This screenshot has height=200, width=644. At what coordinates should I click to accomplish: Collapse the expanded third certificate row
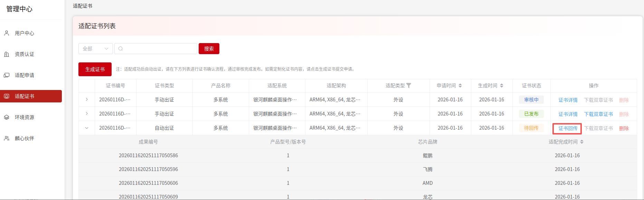point(87,128)
